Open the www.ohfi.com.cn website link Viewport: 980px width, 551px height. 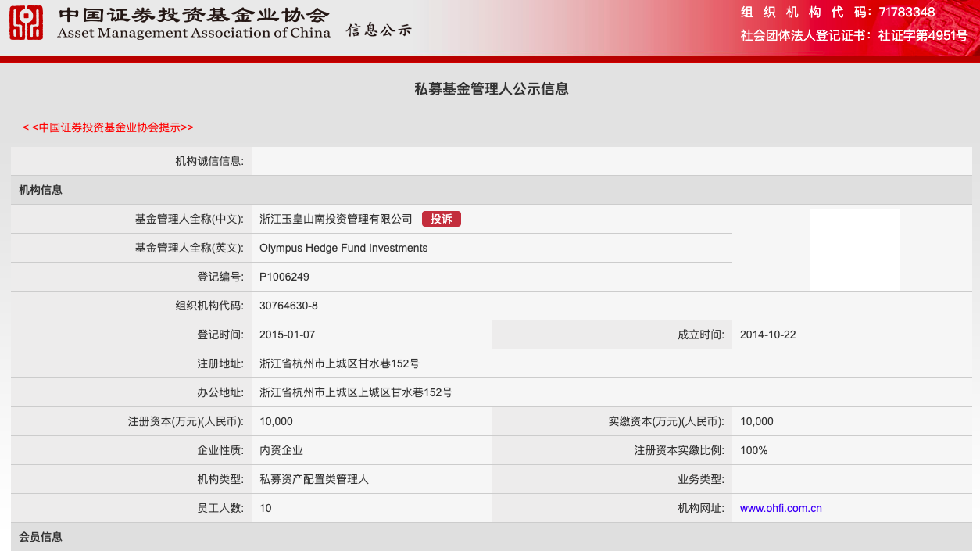pyautogui.click(x=781, y=508)
